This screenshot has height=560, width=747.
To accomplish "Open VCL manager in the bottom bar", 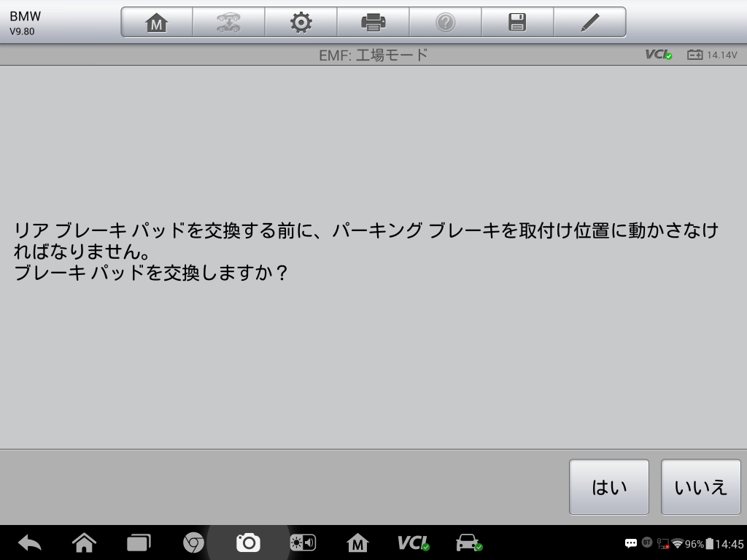I will pos(414,542).
